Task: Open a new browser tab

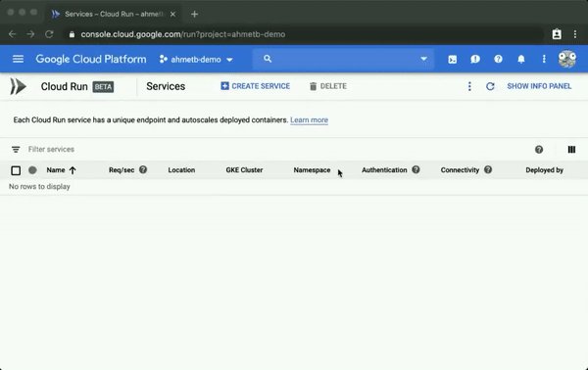Action: pyautogui.click(x=194, y=15)
